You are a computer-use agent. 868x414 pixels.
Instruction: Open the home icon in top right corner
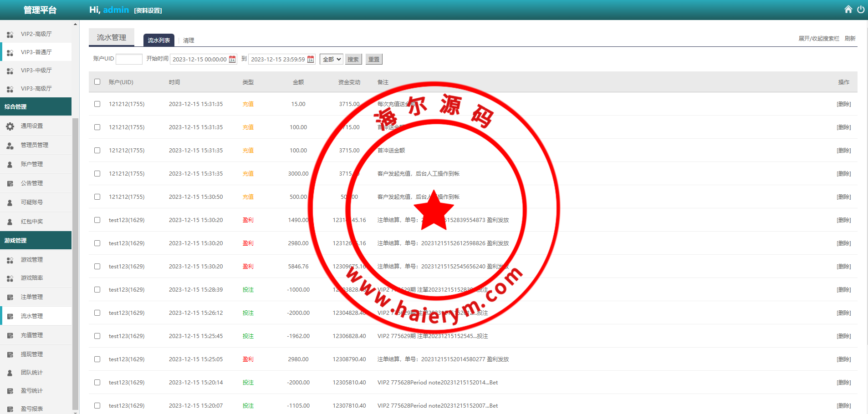(x=848, y=9)
